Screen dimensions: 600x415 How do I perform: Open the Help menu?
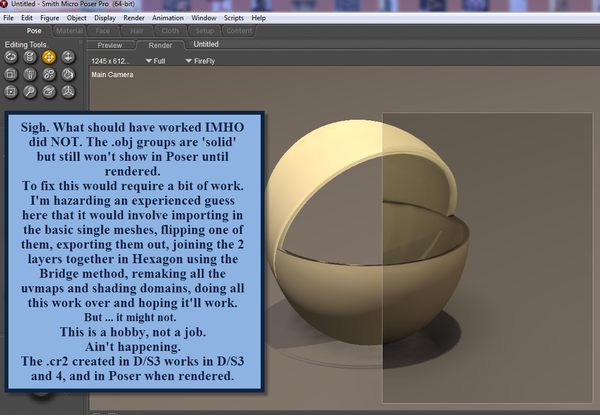coord(258,18)
